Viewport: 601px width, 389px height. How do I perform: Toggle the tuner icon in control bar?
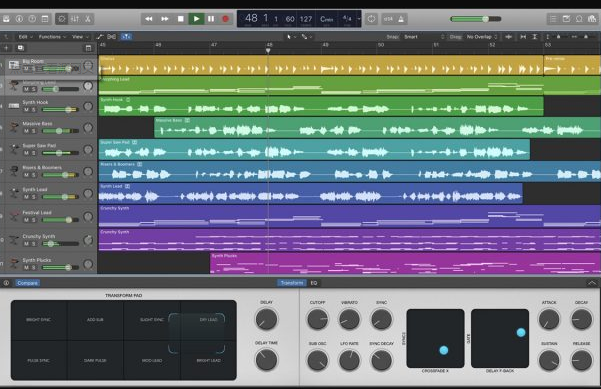(371, 19)
